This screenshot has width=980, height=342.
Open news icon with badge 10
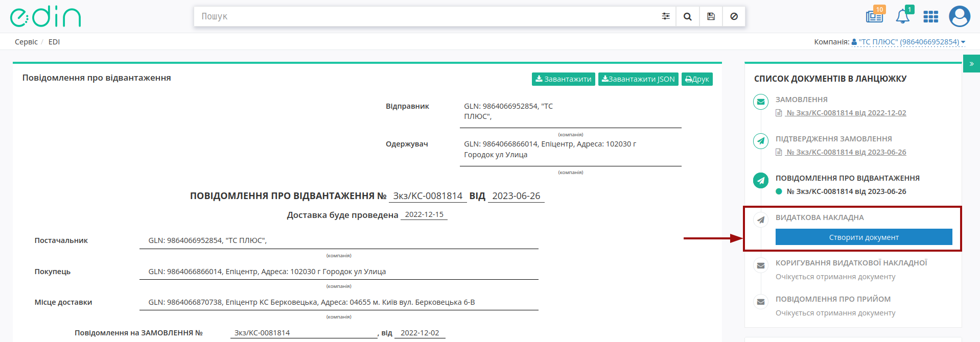(x=875, y=16)
